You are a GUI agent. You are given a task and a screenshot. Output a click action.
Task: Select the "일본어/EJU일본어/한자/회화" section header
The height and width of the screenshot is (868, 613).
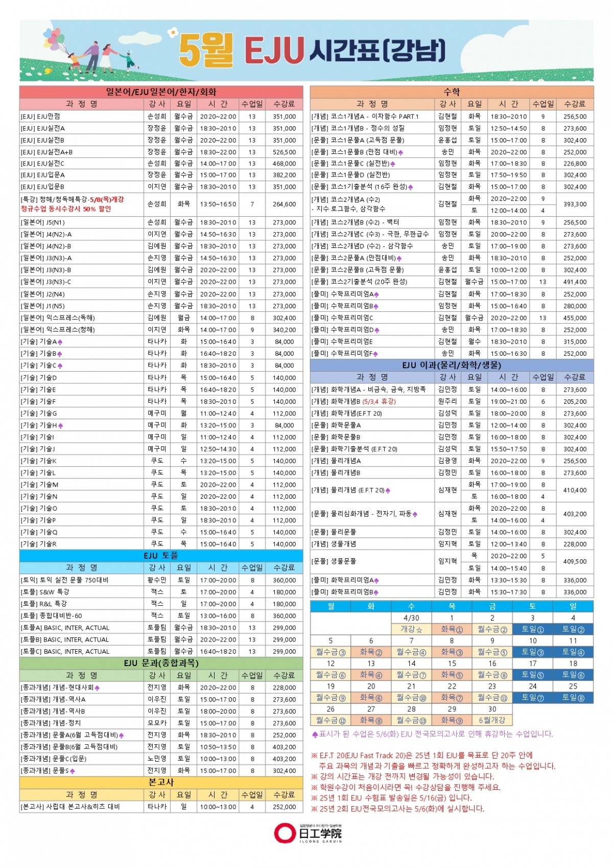(x=161, y=92)
